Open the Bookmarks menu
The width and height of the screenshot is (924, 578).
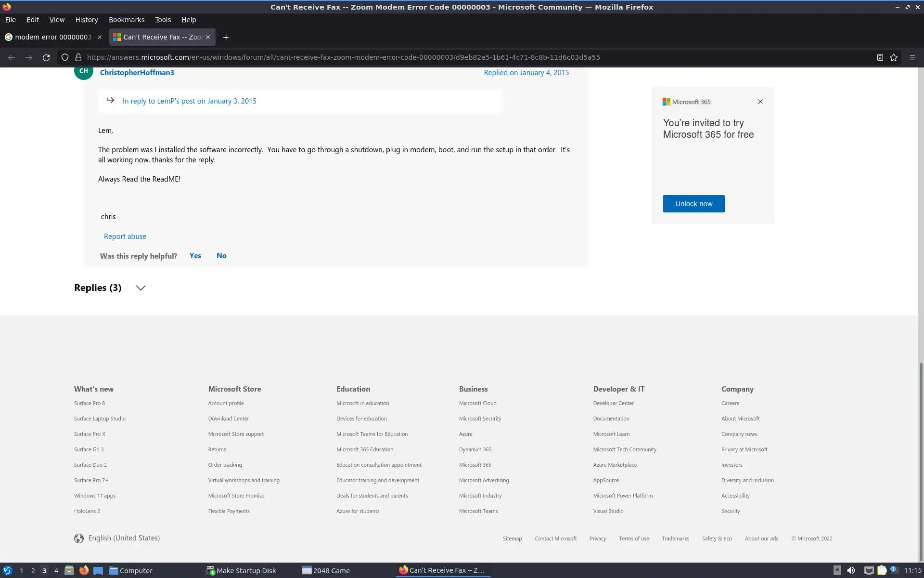click(126, 20)
